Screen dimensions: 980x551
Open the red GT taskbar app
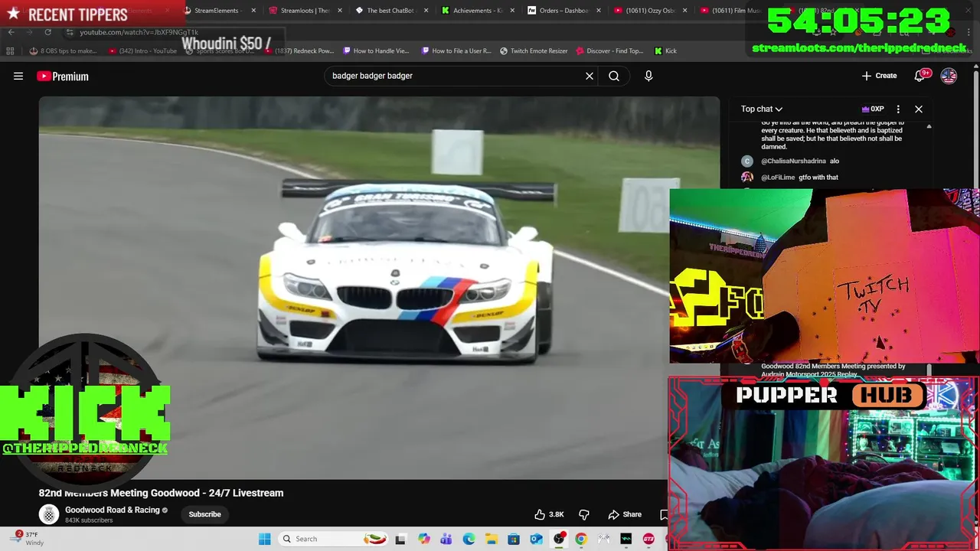pos(648,539)
